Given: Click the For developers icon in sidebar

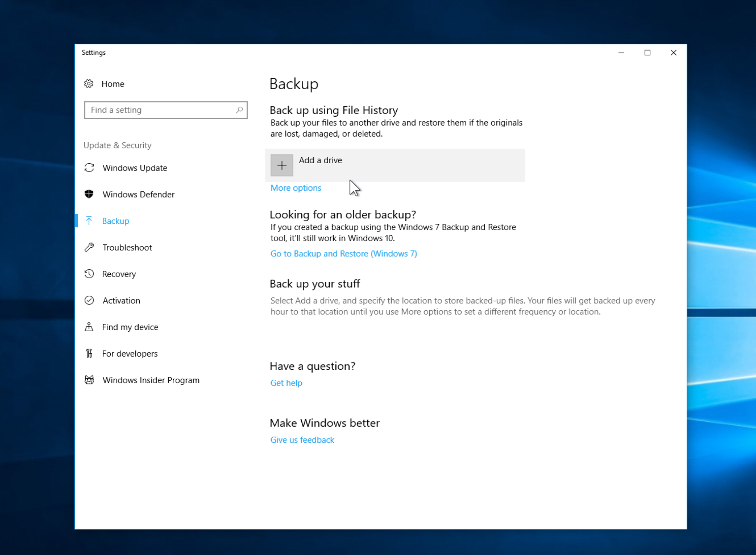Looking at the screenshot, I should pos(89,353).
